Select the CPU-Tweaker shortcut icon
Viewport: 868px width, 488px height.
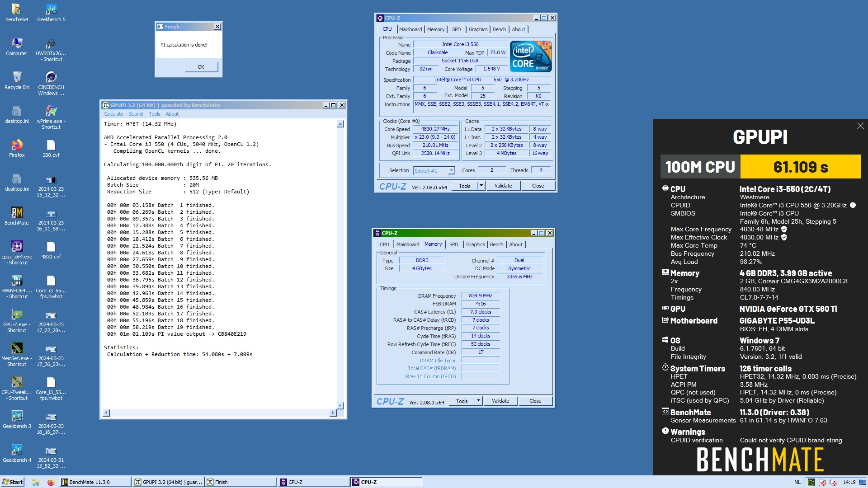click(17, 389)
